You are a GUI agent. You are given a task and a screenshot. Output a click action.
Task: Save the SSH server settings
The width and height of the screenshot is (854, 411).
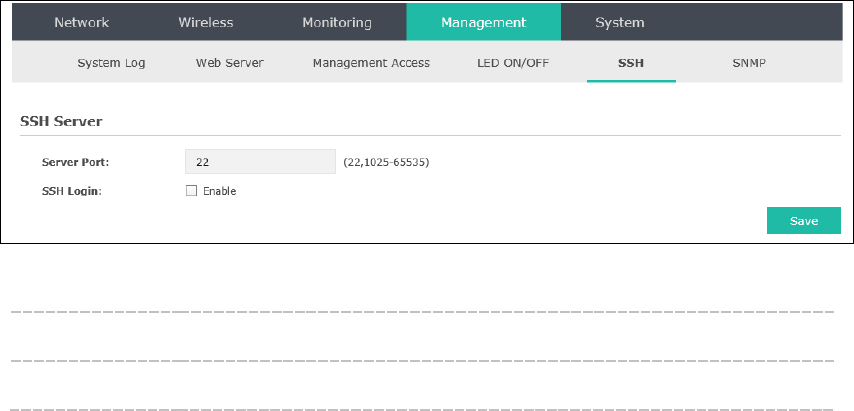coord(804,220)
